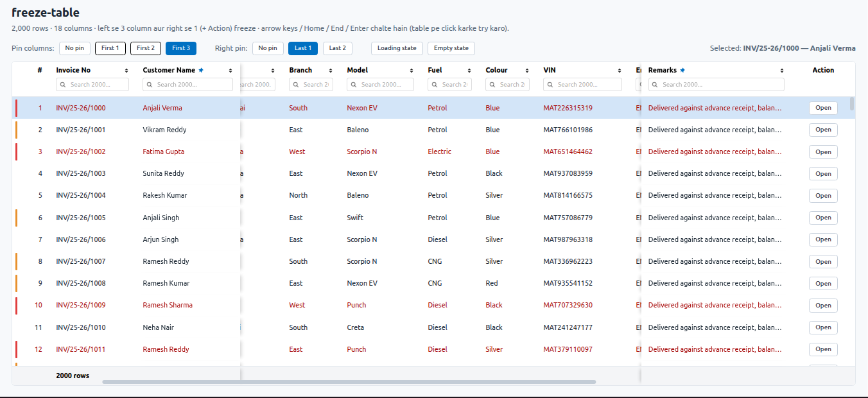The height and width of the screenshot is (398, 868).
Task: Choose Last 1 right pin option
Action: (x=303, y=48)
